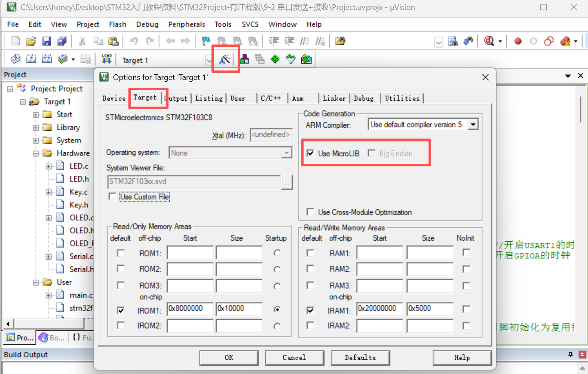The image size is (588, 374).
Task: Check the RAM1 NoInit checkbox
Action: pyautogui.click(x=466, y=253)
